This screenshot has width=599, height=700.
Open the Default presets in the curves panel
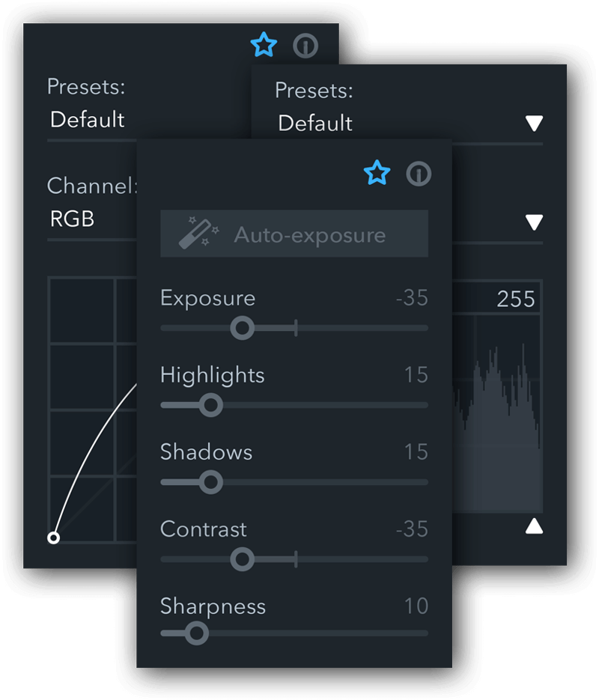pos(92,120)
